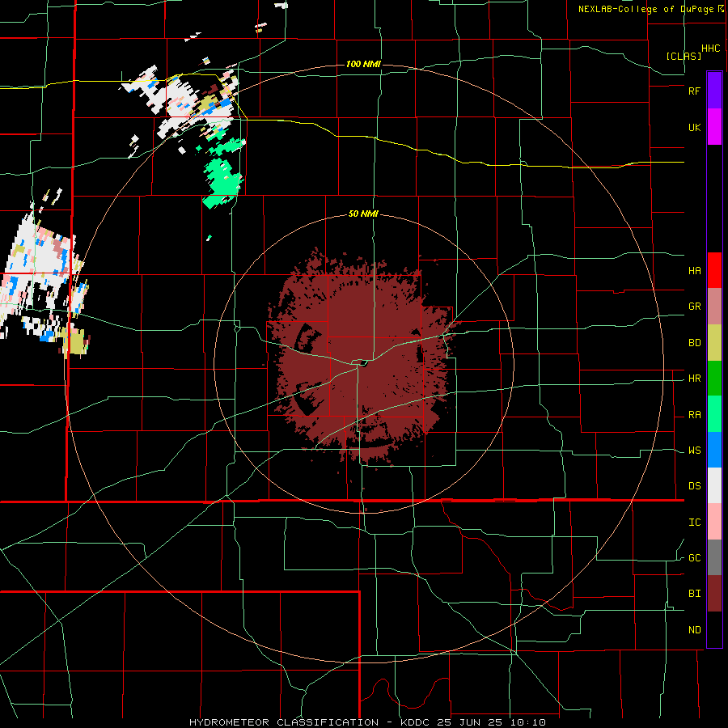
Task: Click the 'RA' legend label
Action: click(x=694, y=415)
